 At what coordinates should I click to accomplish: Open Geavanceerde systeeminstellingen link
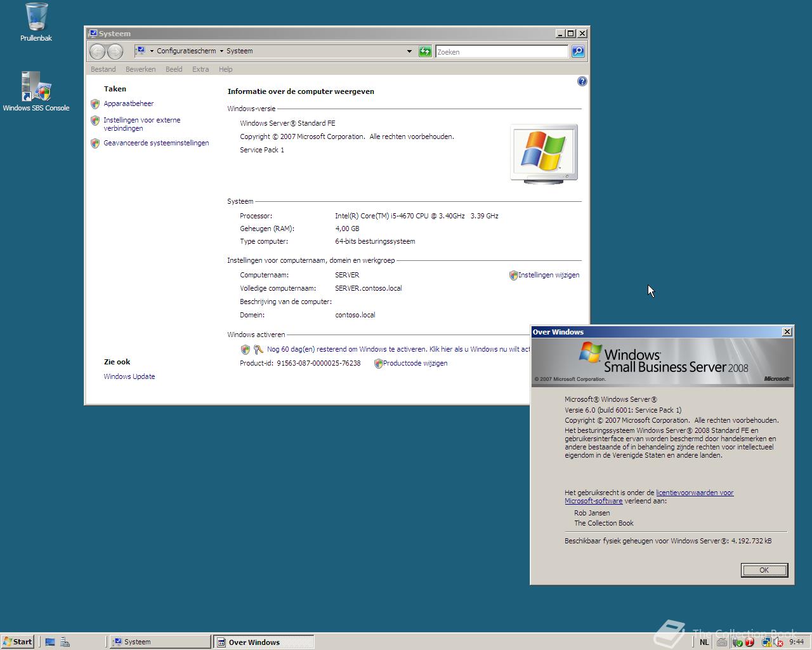pyautogui.click(x=156, y=143)
